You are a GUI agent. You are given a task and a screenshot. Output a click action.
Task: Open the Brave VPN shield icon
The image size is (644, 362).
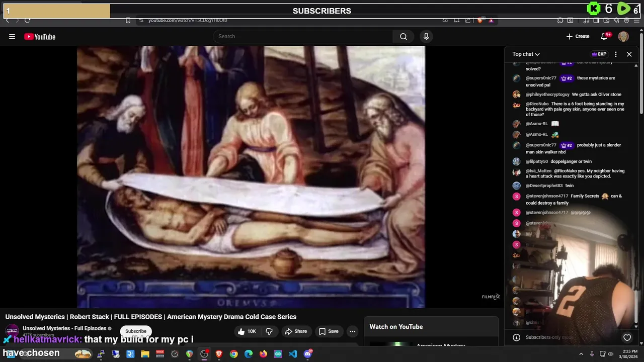(x=626, y=20)
